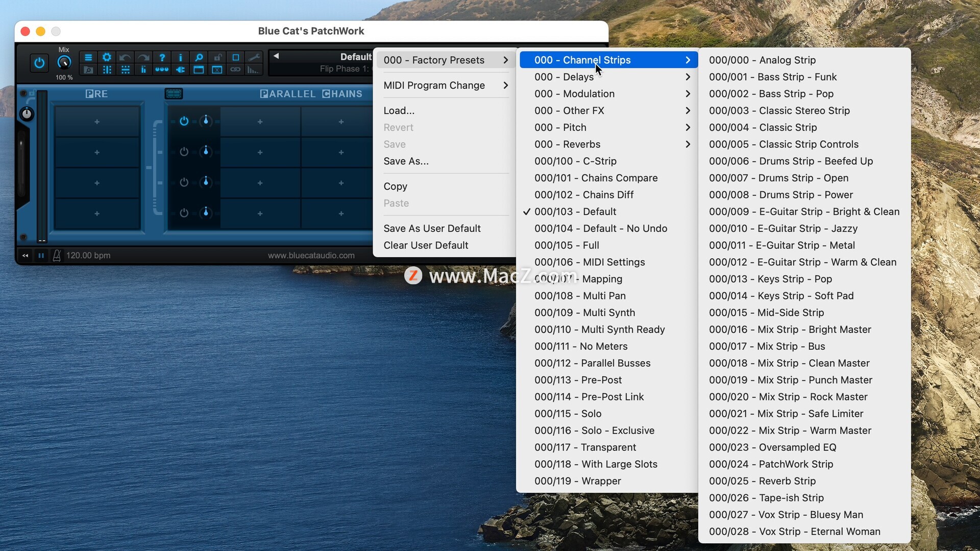
Task: Add plug-in in first PRE slot
Action: pyautogui.click(x=97, y=121)
